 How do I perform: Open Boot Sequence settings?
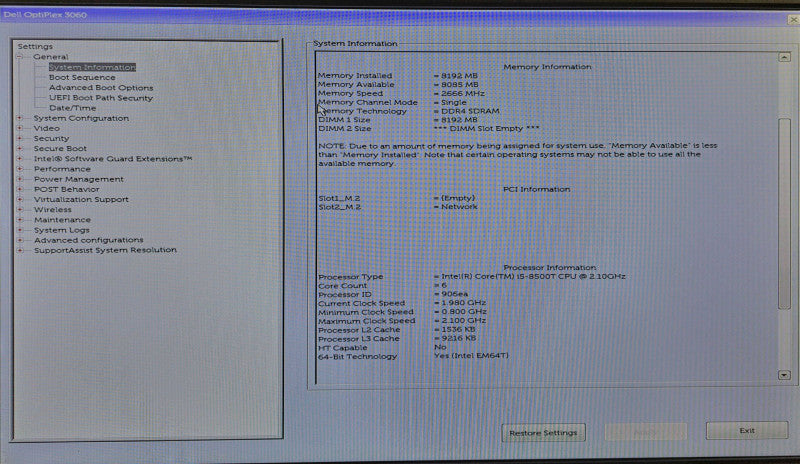coord(82,77)
